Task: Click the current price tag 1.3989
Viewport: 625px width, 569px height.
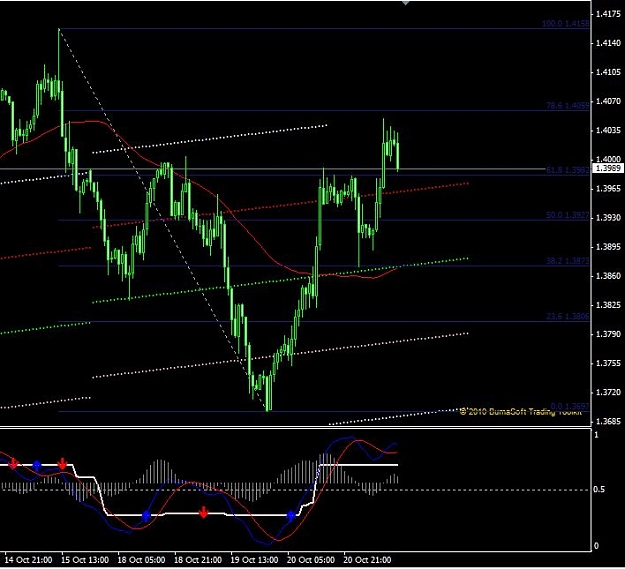Action: tap(608, 169)
